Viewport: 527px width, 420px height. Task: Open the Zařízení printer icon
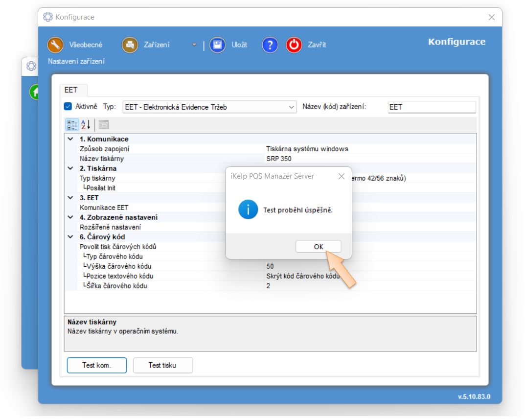coord(130,45)
